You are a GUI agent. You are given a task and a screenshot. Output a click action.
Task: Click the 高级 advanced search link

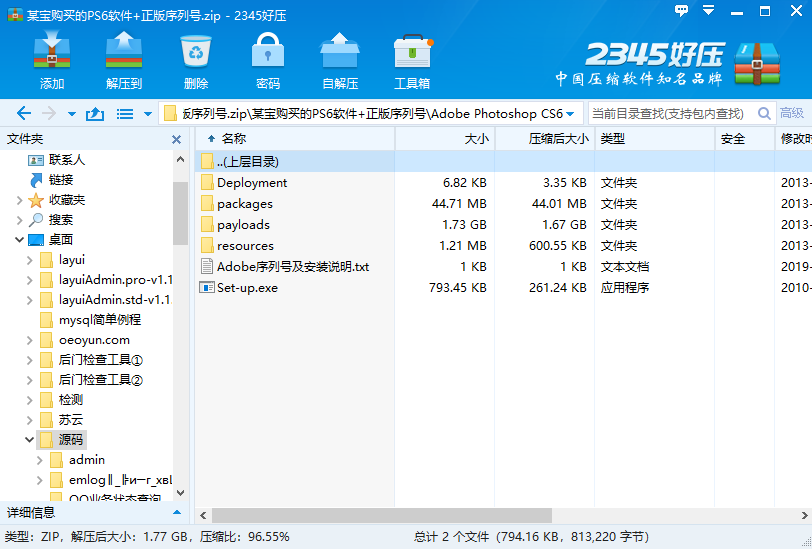pyautogui.click(x=792, y=114)
